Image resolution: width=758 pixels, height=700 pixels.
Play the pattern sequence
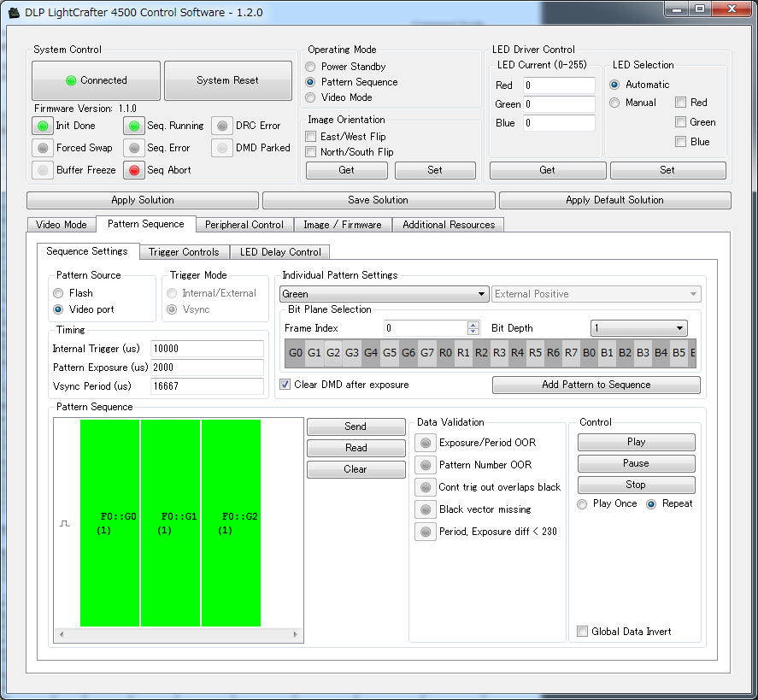point(636,442)
